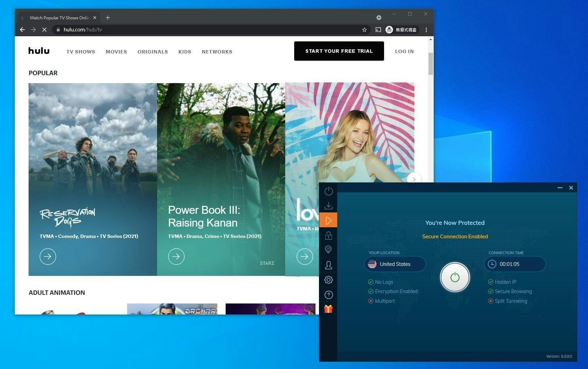Click the Hulu page vertical scrollbar thumb

[x=431, y=64]
